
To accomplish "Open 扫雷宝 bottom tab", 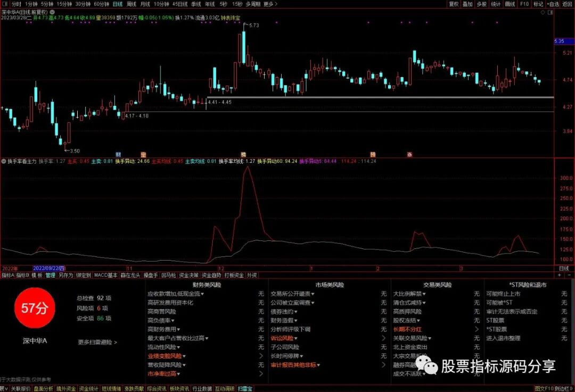I will coord(245,389).
